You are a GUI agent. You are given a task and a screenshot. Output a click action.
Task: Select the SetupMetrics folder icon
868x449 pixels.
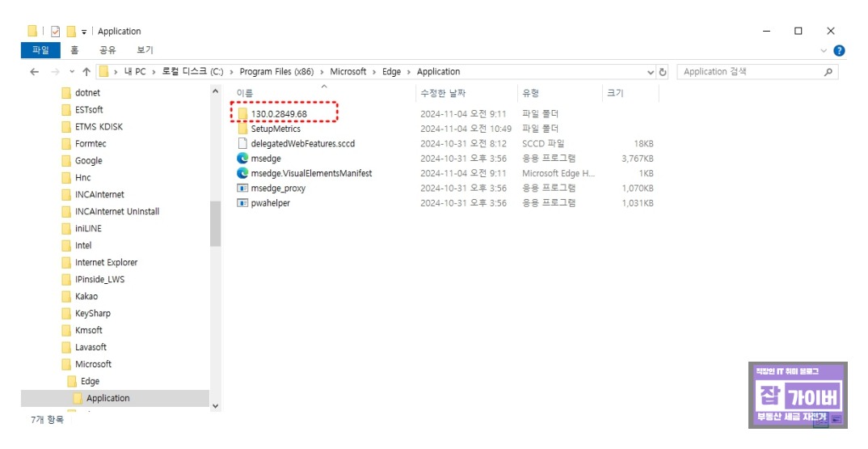242,129
